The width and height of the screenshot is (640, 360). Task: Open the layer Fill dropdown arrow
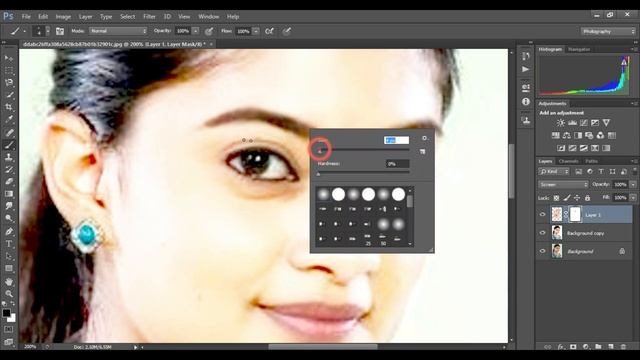(x=633, y=198)
